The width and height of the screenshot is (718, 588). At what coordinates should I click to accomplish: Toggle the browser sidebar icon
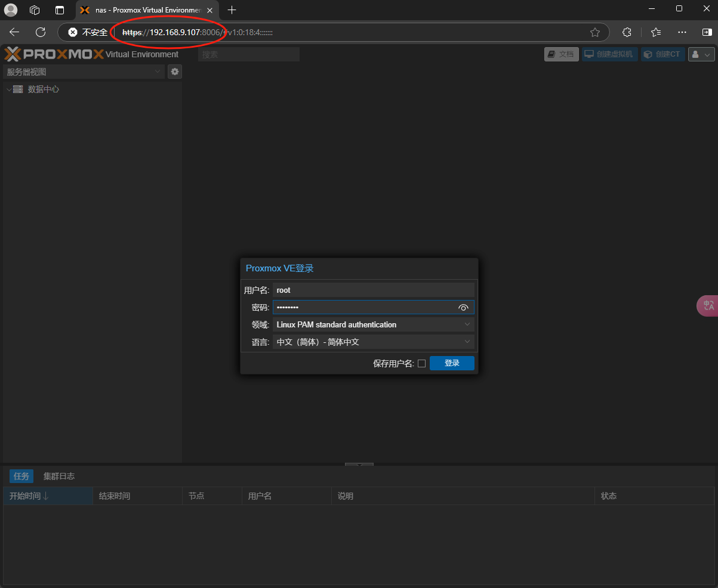707,32
